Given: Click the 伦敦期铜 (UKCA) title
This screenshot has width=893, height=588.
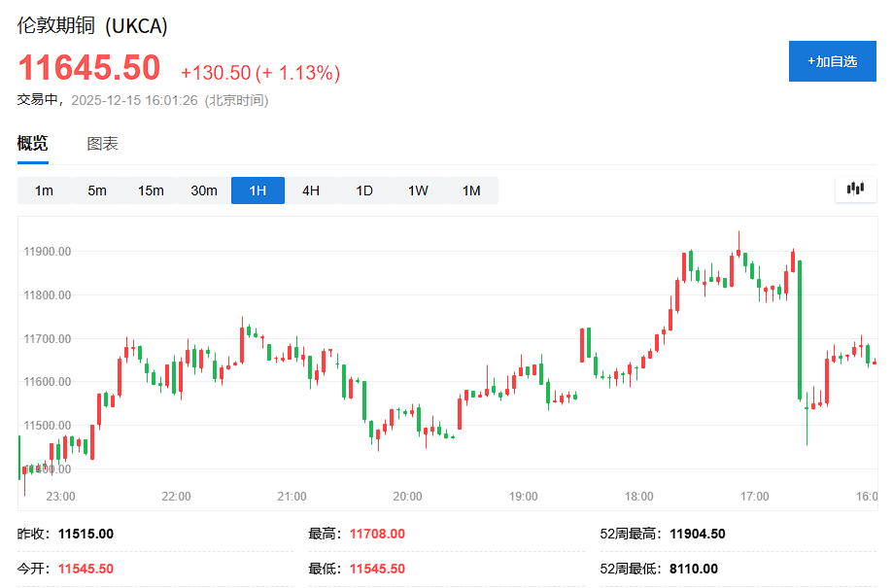Looking at the screenshot, I should pyautogui.click(x=92, y=25).
